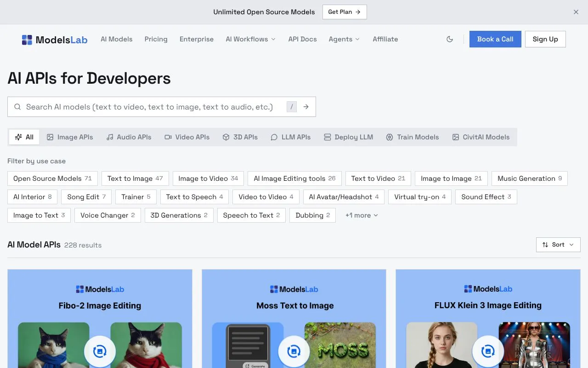Open the Deploy LLM tab
This screenshot has width=588, height=368.
(348, 137)
